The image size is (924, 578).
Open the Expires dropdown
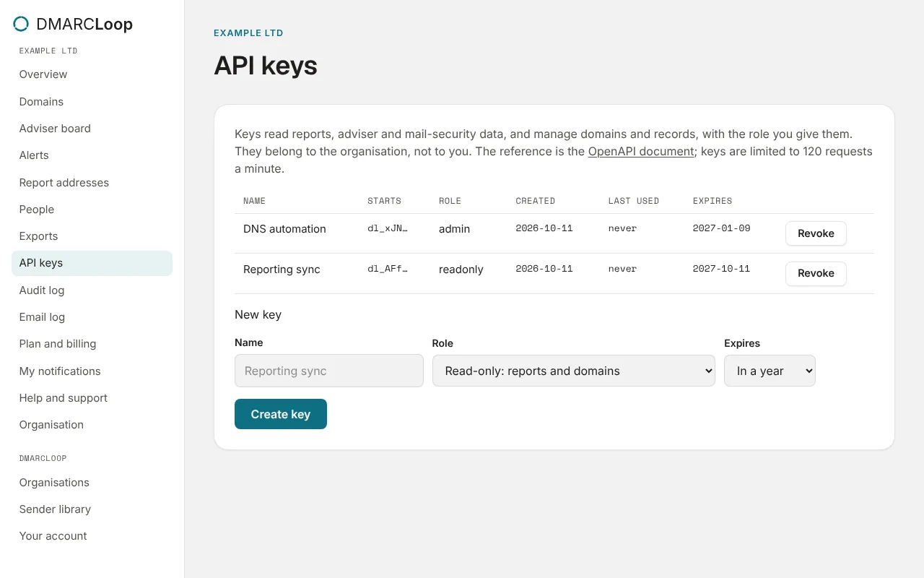pyautogui.click(x=770, y=371)
